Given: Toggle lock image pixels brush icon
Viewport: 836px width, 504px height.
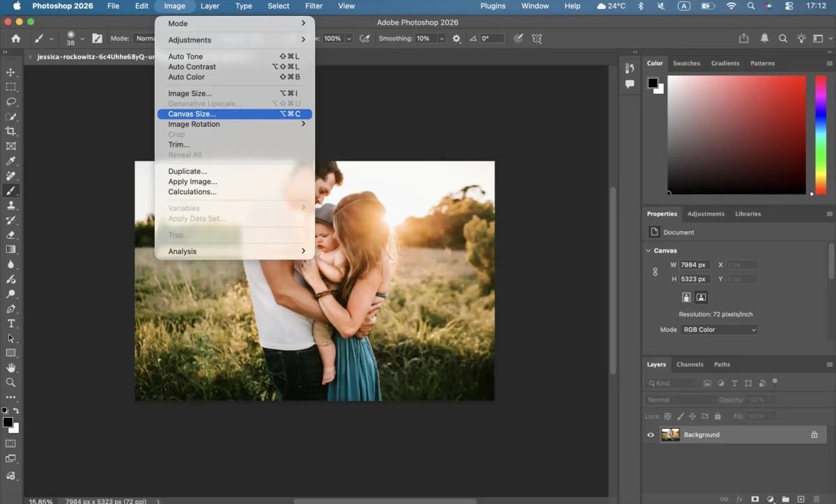Looking at the screenshot, I should [680, 416].
